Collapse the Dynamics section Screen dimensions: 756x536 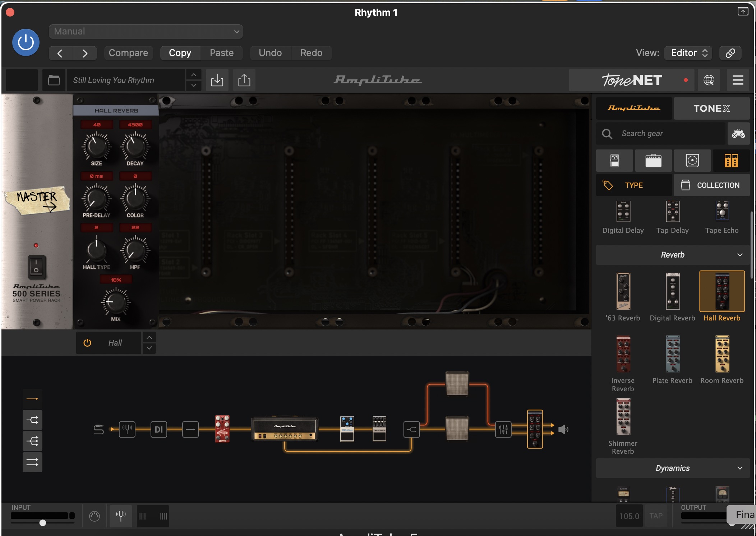tap(673, 468)
